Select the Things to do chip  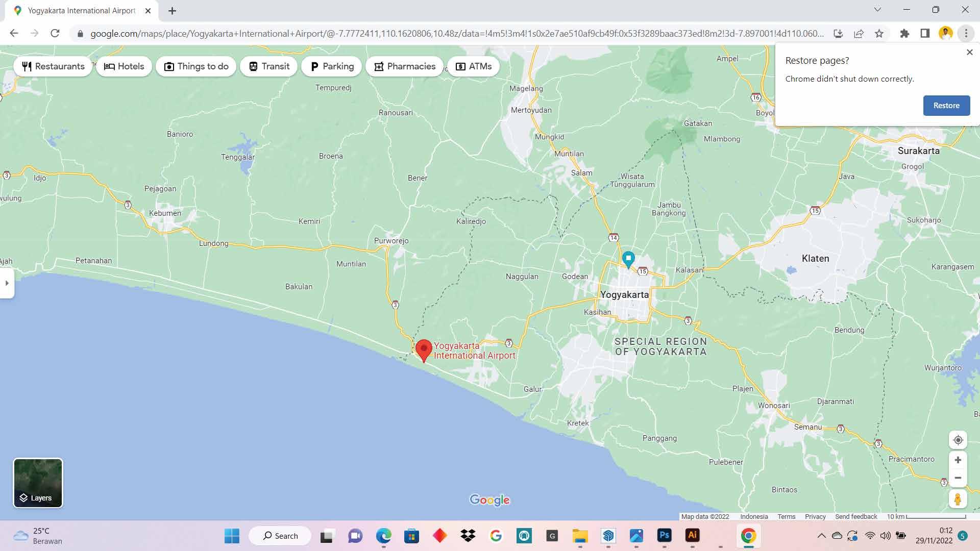click(x=196, y=66)
